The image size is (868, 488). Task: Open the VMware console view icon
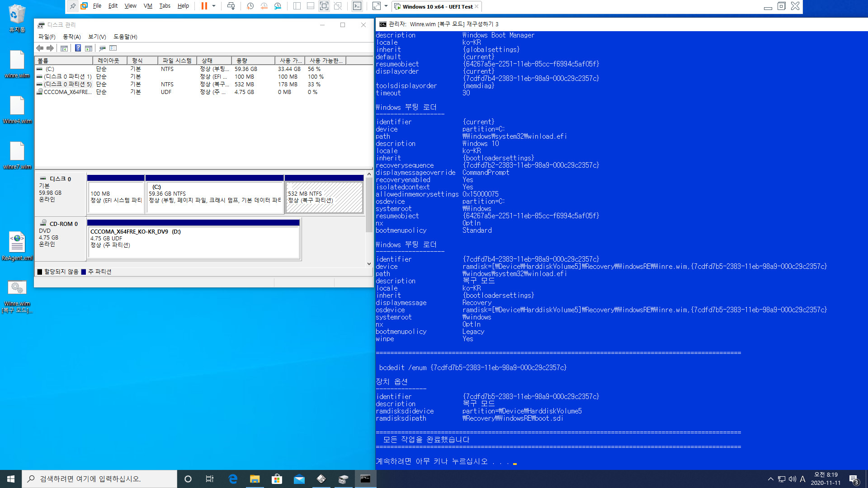click(357, 6)
